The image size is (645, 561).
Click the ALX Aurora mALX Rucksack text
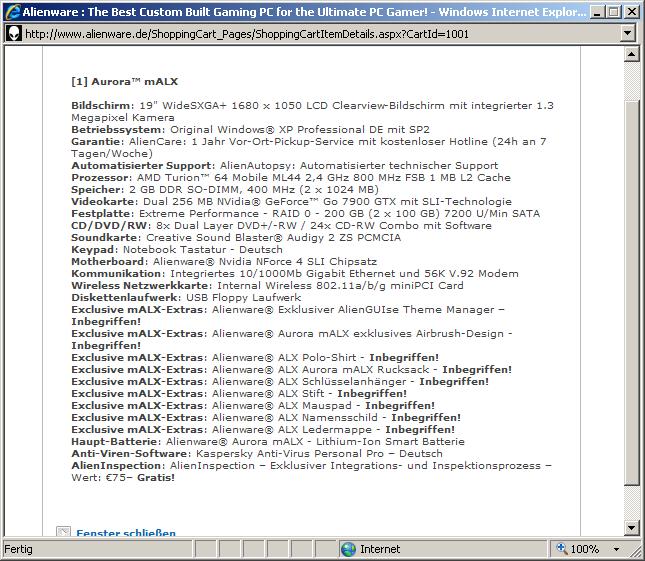point(353,369)
